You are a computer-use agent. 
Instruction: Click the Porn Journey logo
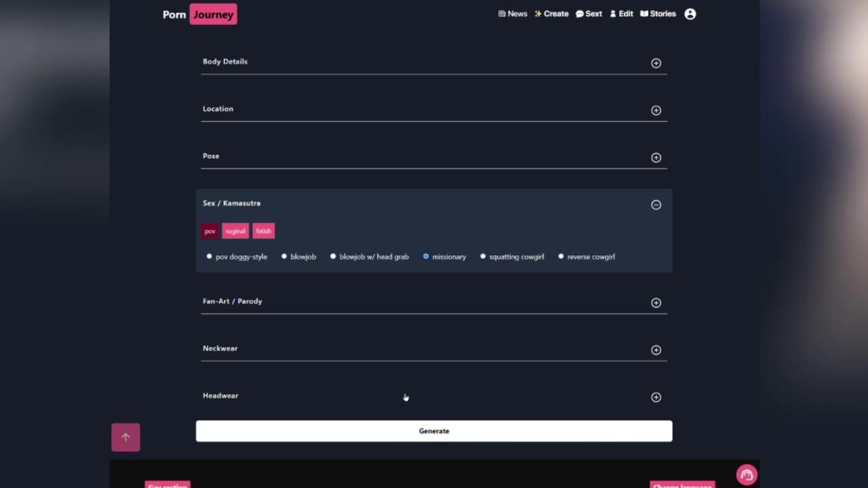[199, 14]
